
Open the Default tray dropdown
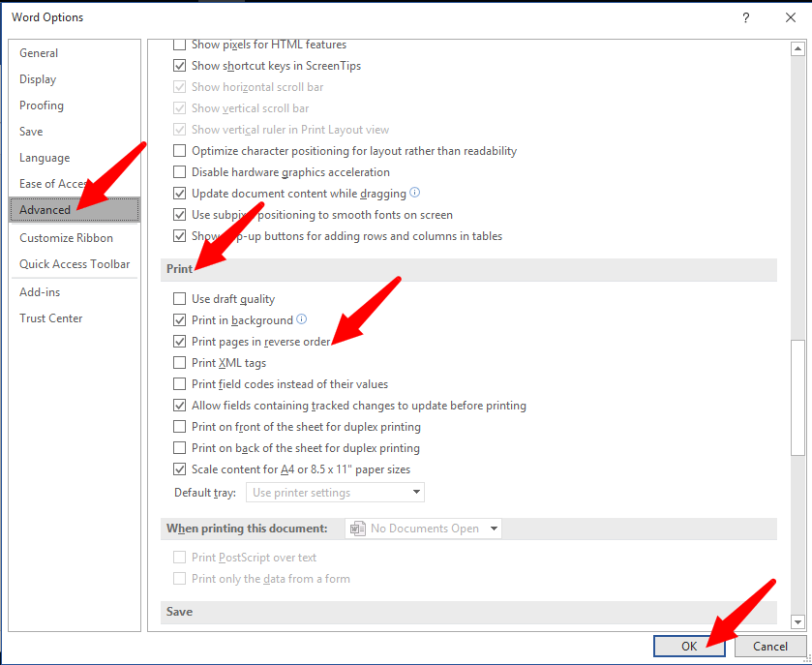(x=416, y=492)
